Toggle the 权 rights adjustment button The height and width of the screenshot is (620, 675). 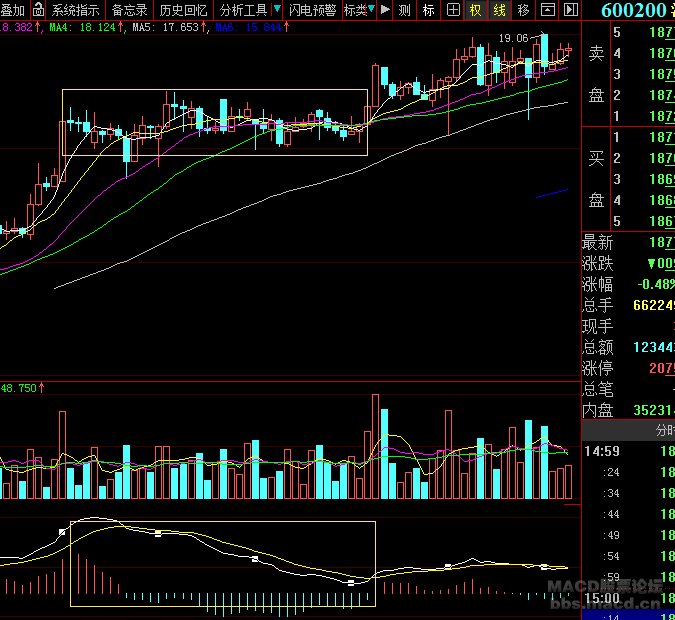click(x=476, y=10)
